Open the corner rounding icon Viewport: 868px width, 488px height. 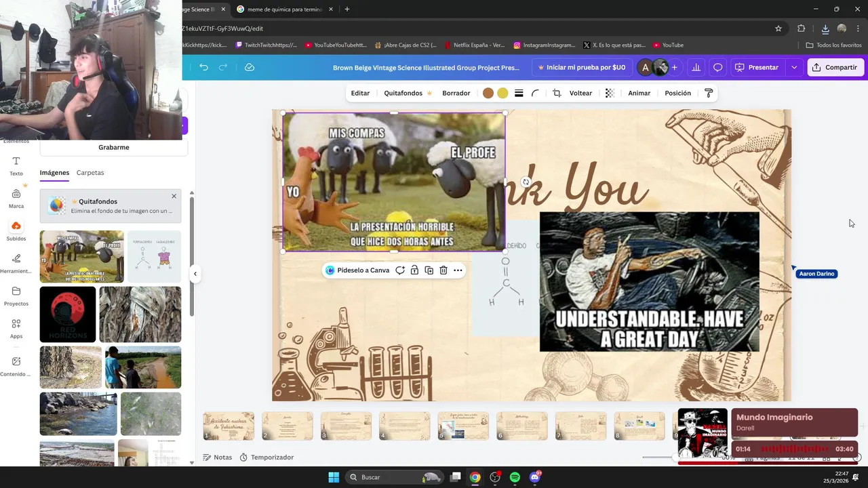535,93
